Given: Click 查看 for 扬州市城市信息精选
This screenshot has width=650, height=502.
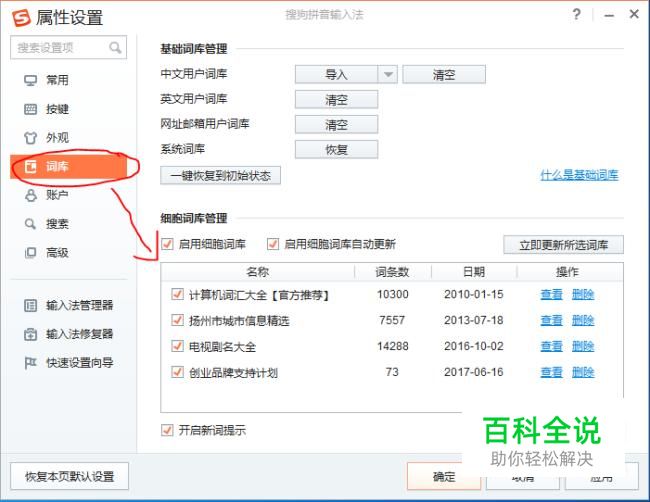Looking at the screenshot, I should click(x=551, y=320).
